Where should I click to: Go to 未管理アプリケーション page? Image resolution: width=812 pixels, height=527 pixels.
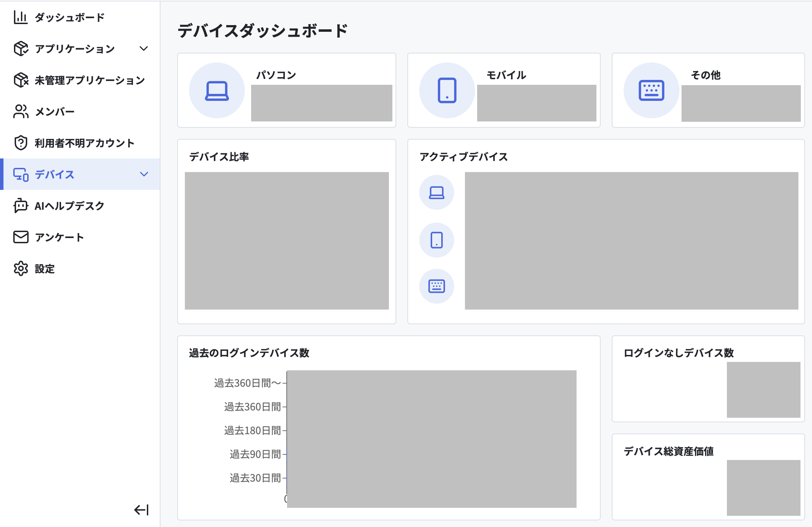point(80,80)
